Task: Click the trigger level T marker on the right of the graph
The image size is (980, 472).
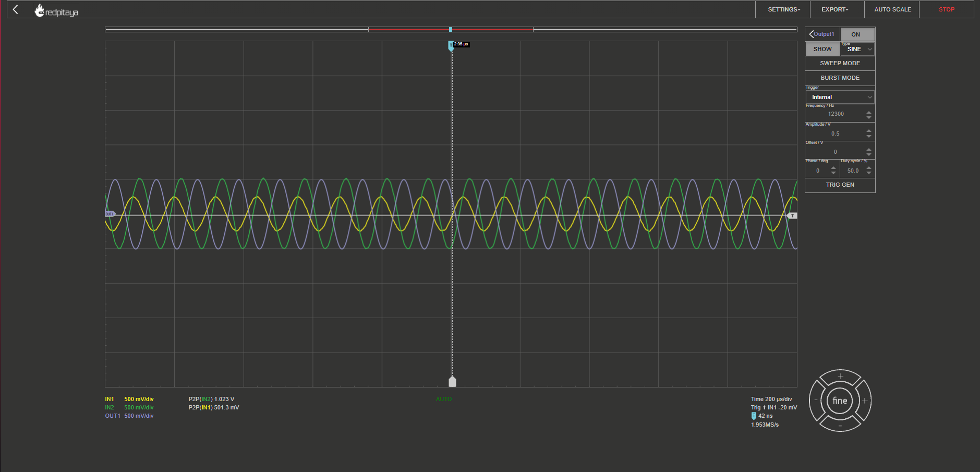Action: click(792, 215)
